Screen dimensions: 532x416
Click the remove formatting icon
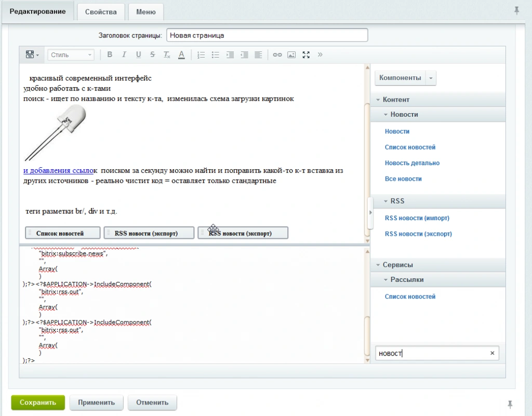coord(167,55)
